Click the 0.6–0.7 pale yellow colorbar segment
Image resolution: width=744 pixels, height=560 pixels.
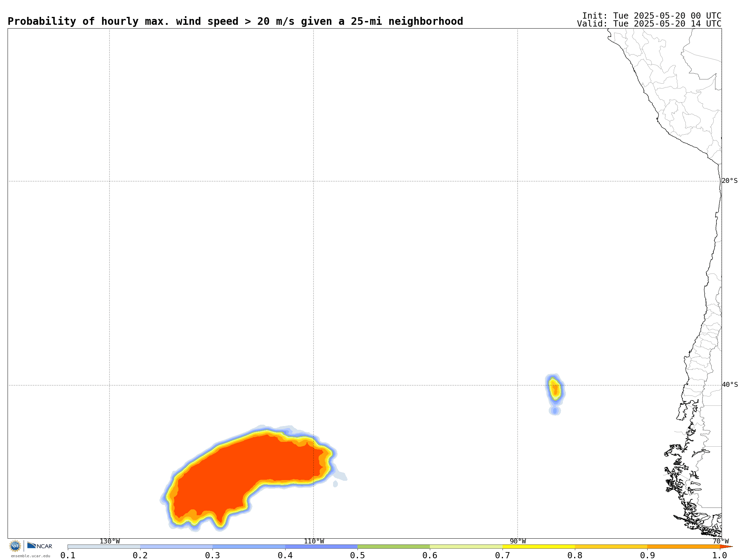[466, 547]
